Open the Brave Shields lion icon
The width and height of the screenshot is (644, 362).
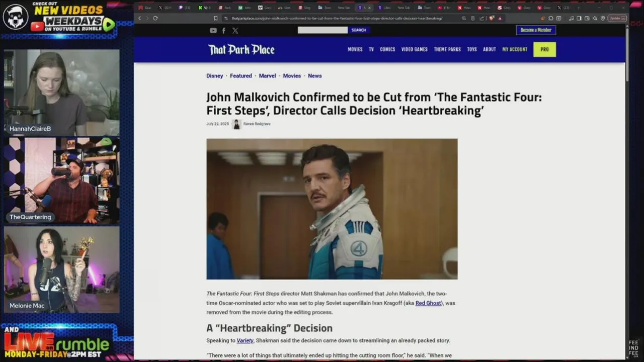492,18
